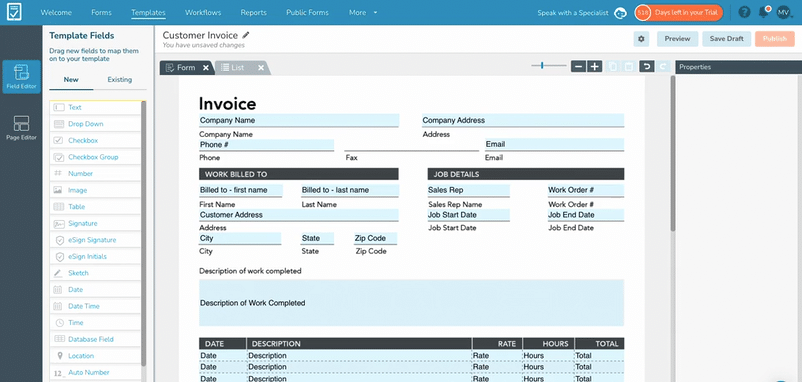Select the Company Name field
This screenshot has width=802, height=382.
[299, 120]
